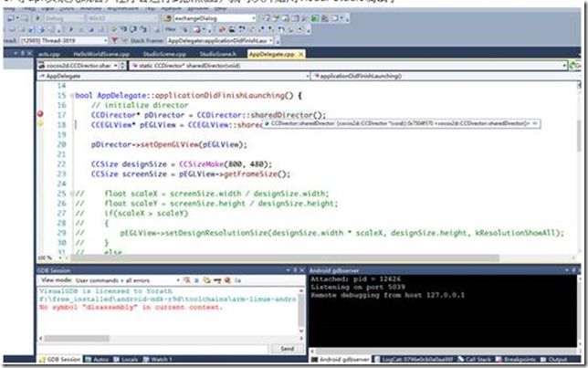588x368 pixels.
Task: Click the Continue debugging play icon
Action: tap(71, 29)
